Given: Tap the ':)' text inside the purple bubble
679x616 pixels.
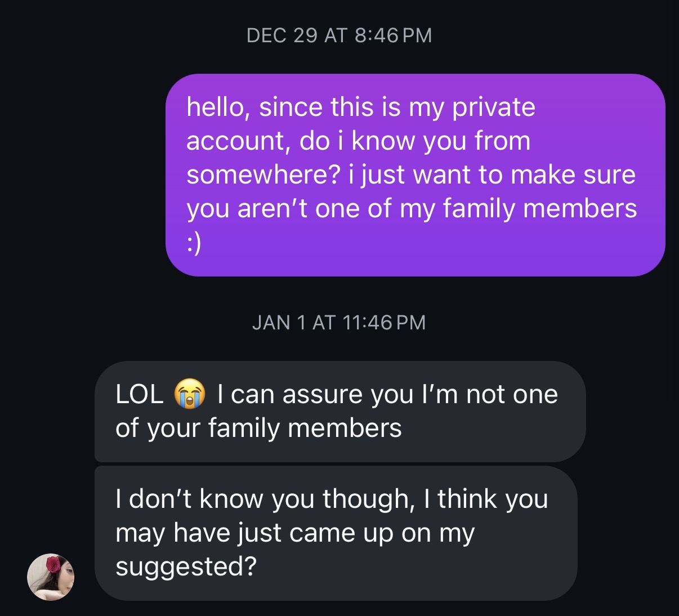Looking at the screenshot, I should (195, 242).
